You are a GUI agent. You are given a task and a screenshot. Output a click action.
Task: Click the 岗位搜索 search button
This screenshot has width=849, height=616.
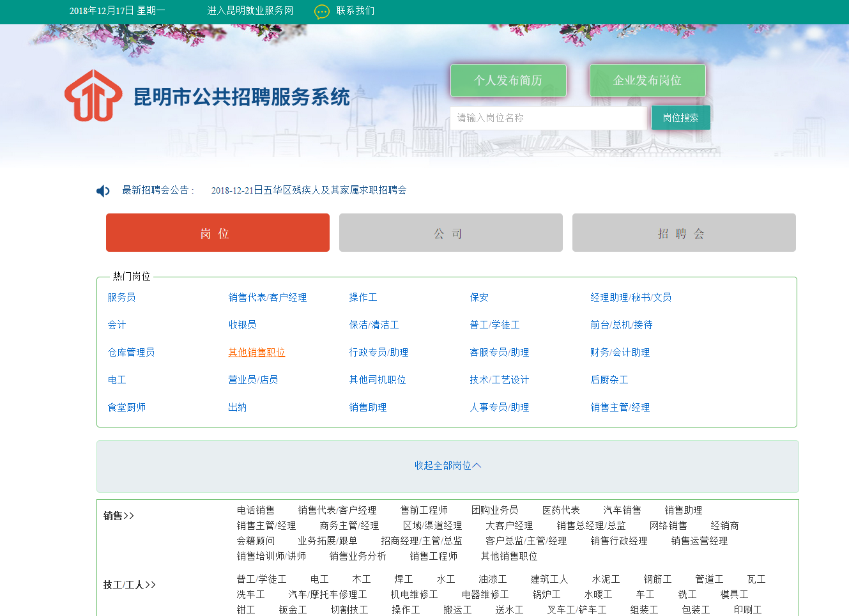coord(680,118)
